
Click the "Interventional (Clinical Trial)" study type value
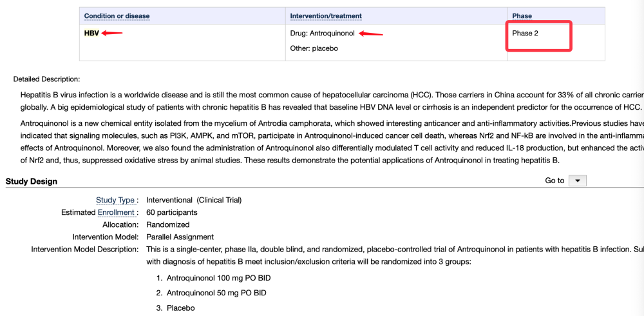(194, 200)
